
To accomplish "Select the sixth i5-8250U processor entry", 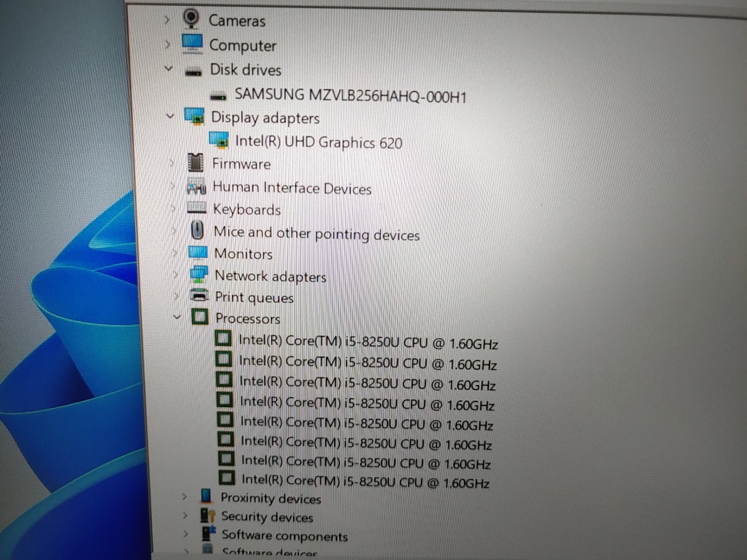I will 366,443.
